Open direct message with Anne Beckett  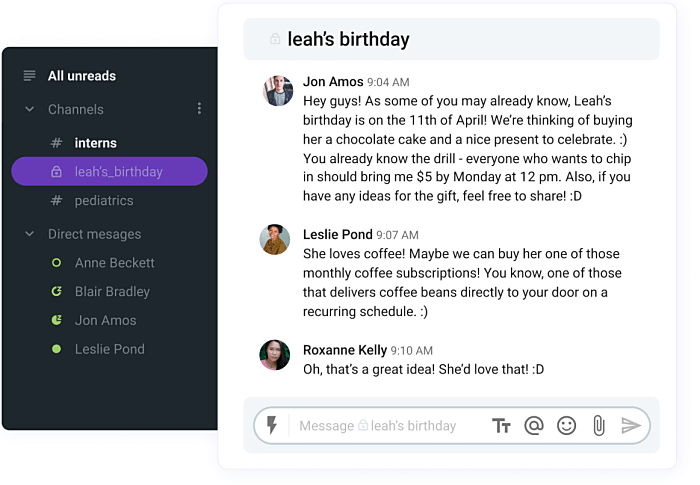click(114, 263)
